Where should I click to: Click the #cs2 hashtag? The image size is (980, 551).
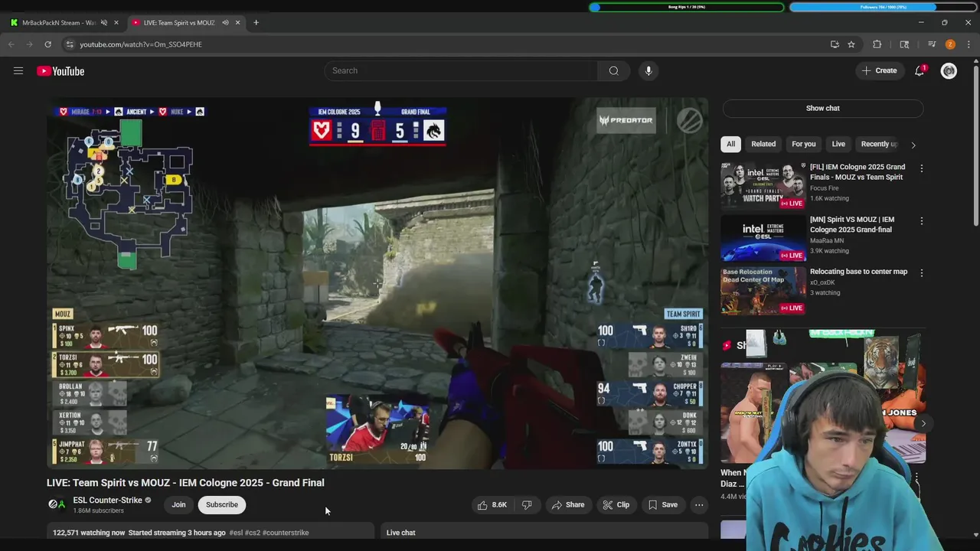253,533
